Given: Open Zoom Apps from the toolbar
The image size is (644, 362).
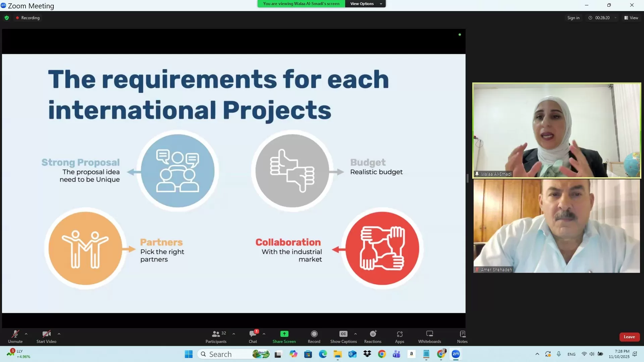Looking at the screenshot, I should pos(399,337).
